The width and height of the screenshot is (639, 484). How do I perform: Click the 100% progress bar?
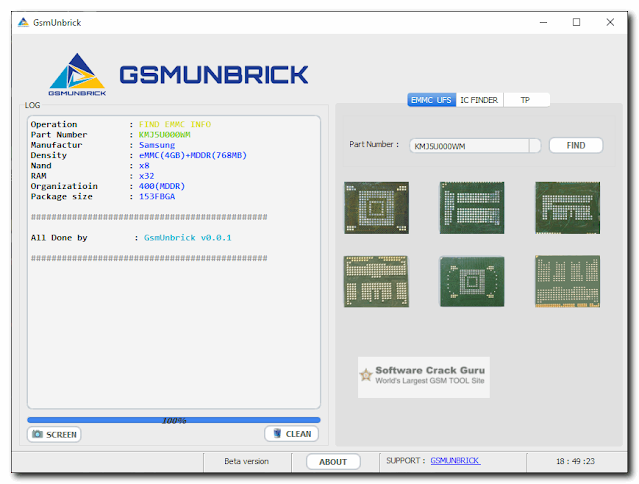tap(174, 420)
